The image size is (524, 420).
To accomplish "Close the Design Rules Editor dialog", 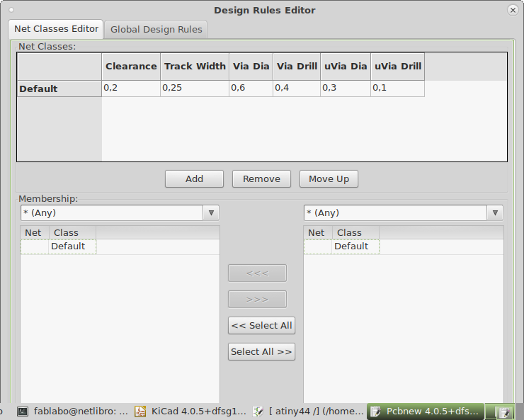I will (513, 11).
